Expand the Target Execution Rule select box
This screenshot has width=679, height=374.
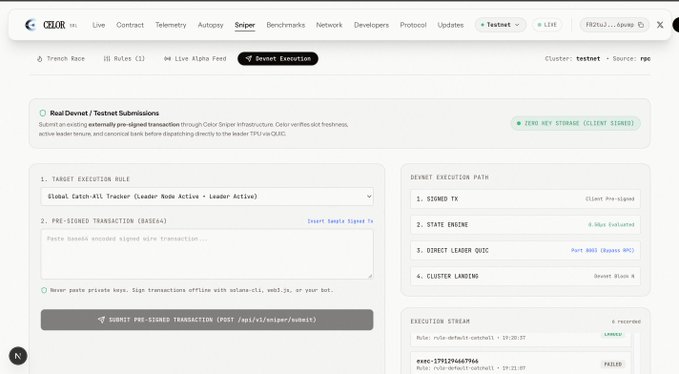207,197
